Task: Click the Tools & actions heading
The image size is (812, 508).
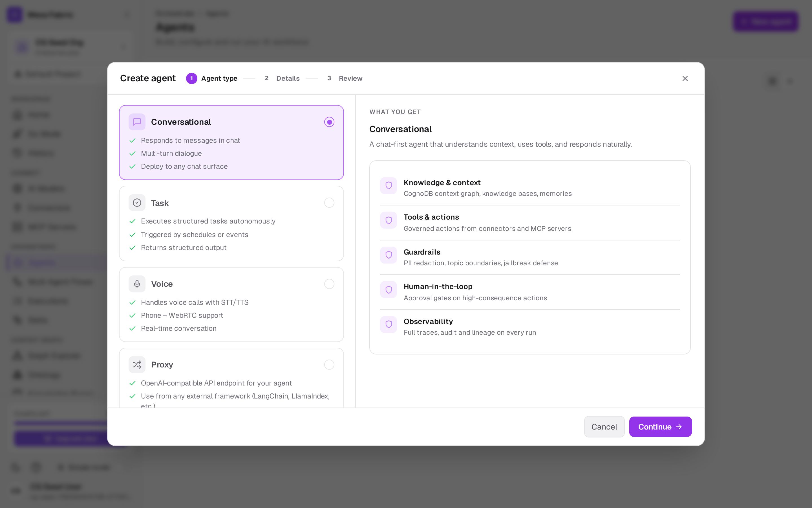Action: pos(431,217)
